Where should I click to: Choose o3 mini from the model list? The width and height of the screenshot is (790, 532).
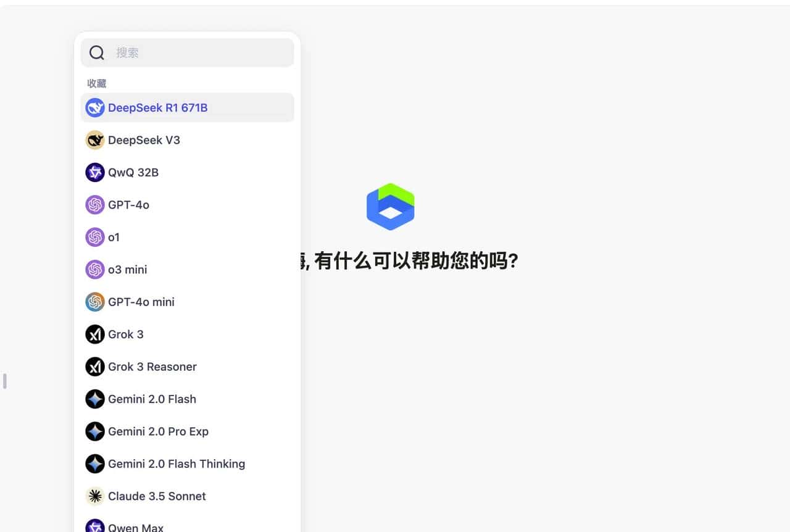[x=127, y=270]
